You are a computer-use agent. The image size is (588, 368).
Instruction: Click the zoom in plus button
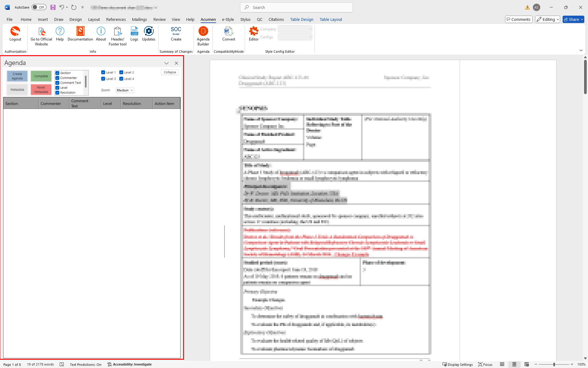[x=572, y=364]
